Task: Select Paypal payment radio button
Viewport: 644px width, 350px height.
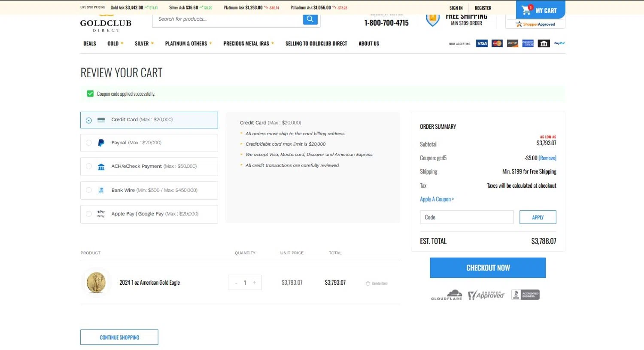Action: 89,143
